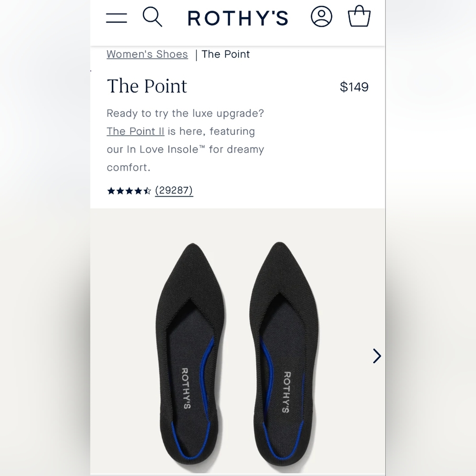The image size is (476, 476).
Task: Select The Point breadcrumb label
Action: click(226, 54)
